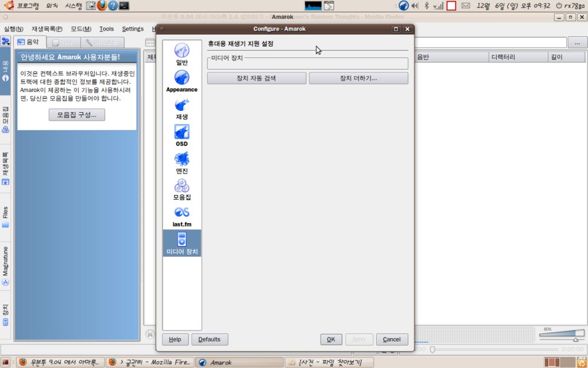Open the mail envelope tray icon

466,6
